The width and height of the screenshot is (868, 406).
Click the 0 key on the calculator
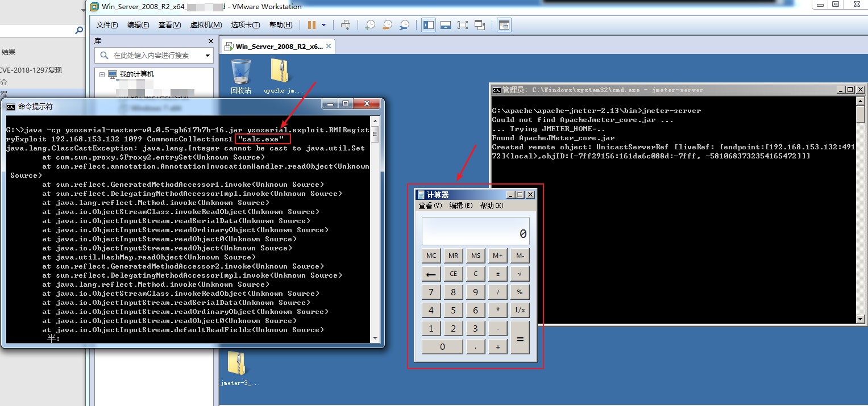442,346
